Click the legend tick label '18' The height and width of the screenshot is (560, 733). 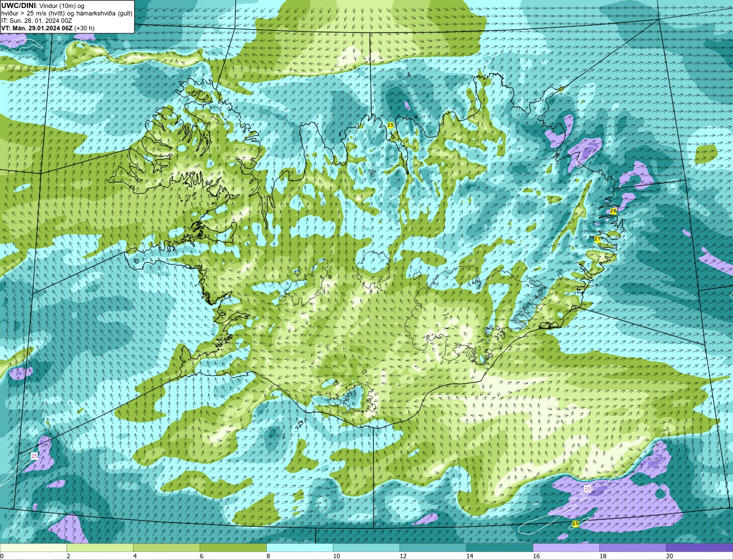click(603, 556)
